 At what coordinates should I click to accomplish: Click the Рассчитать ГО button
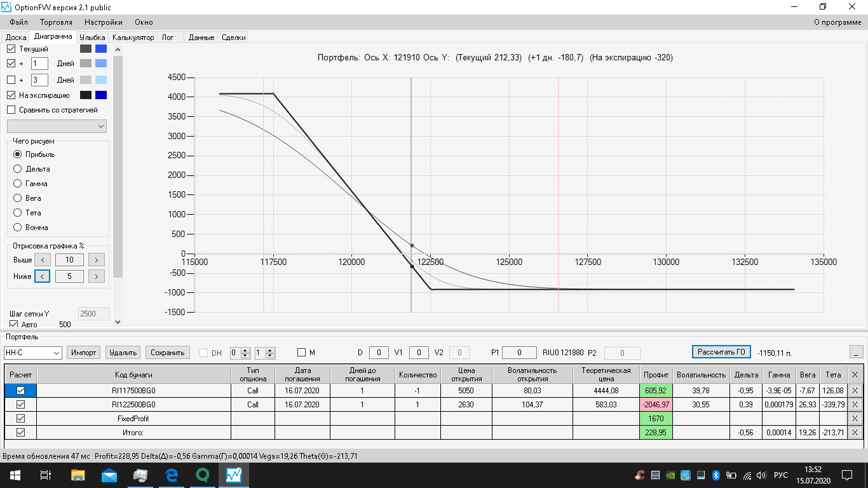[721, 352]
